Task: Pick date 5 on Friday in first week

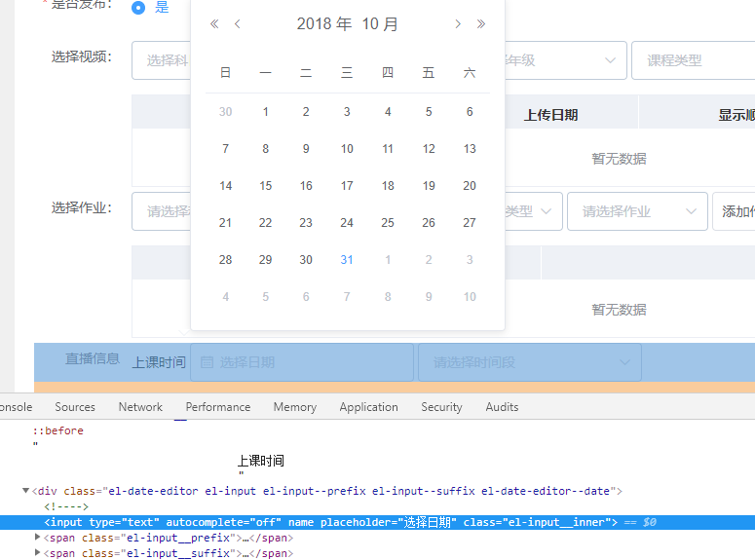Action: tap(429, 112)
